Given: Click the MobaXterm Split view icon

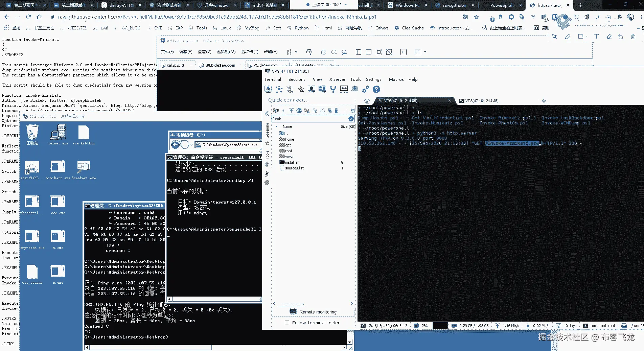Looking at the screenshot, I should tap(322, 89).
